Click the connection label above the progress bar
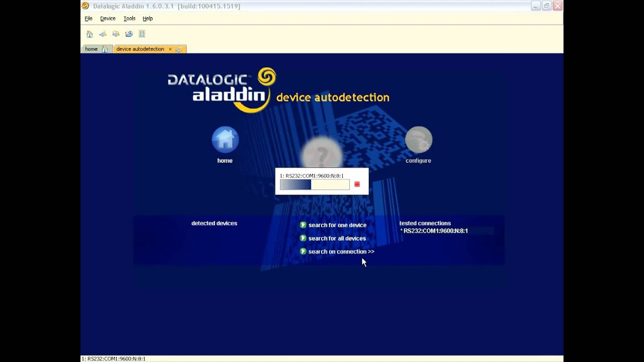This screenshot has height=362, width=644. 312,176
